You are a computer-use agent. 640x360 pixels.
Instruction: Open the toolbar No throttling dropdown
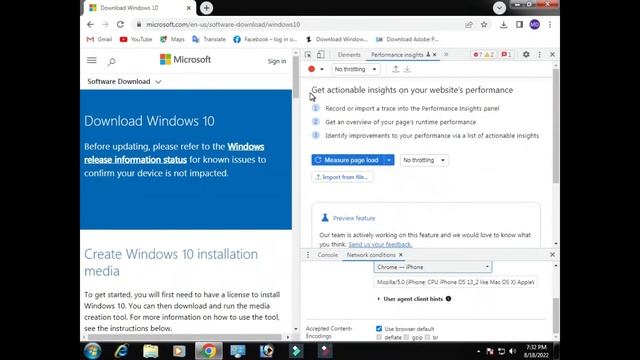(355, 69)
